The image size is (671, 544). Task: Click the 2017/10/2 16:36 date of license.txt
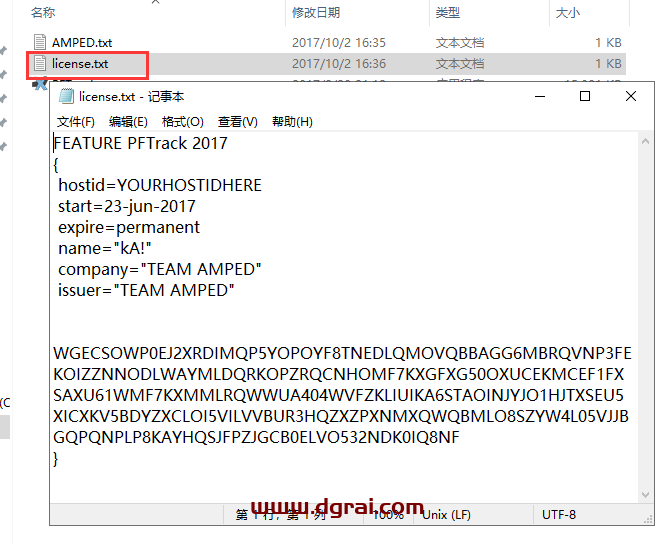pyautogui.click(x=339, y=64)
